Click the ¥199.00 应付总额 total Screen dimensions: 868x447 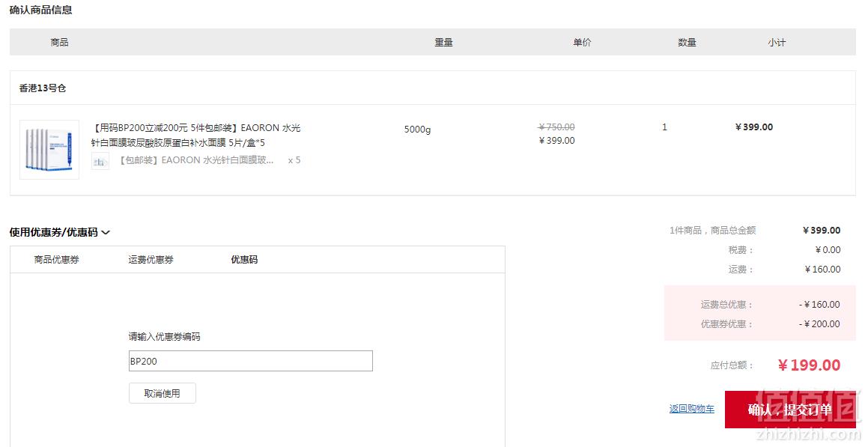809,365
